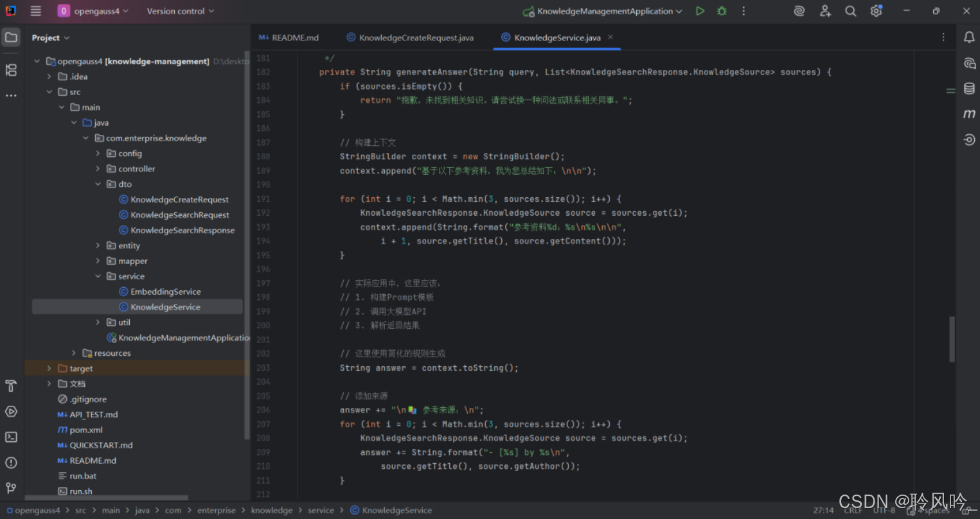Expand the resources folder

(x=74, y=353)
